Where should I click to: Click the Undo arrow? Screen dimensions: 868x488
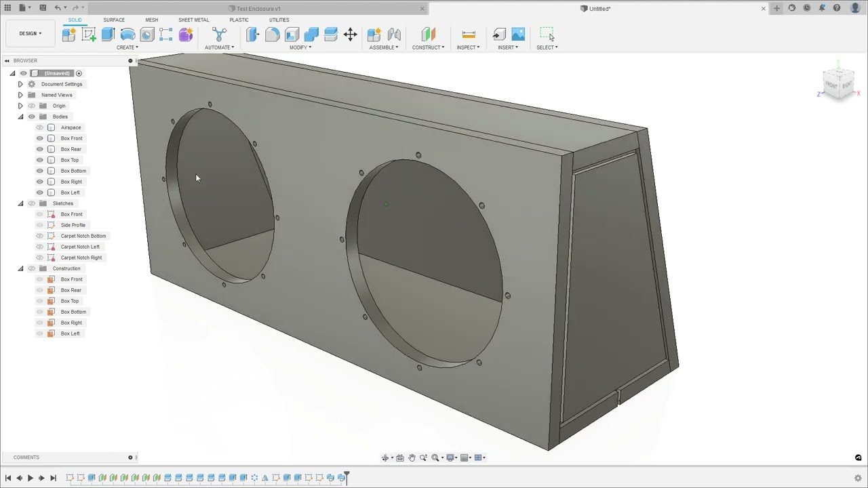point(58,8)
